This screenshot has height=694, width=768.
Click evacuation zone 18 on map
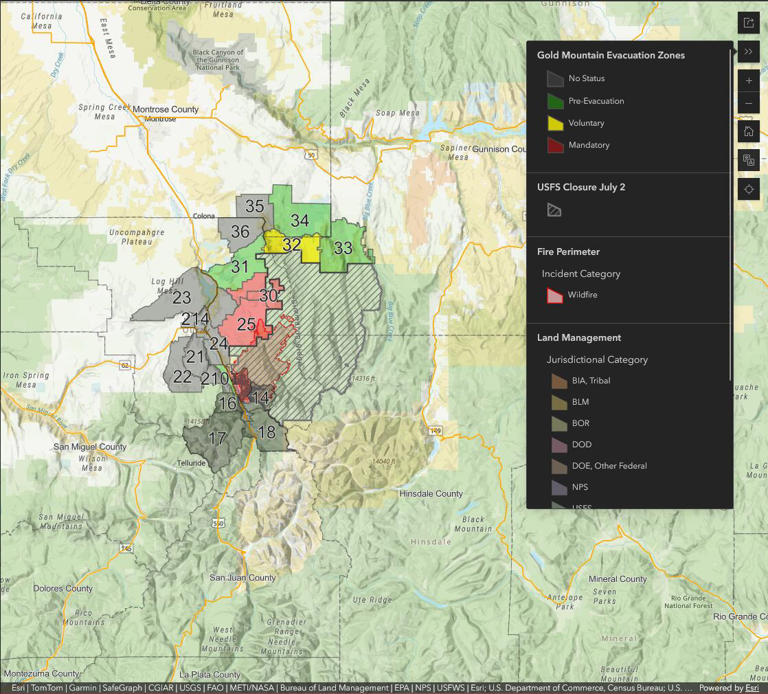coord(266,432)
